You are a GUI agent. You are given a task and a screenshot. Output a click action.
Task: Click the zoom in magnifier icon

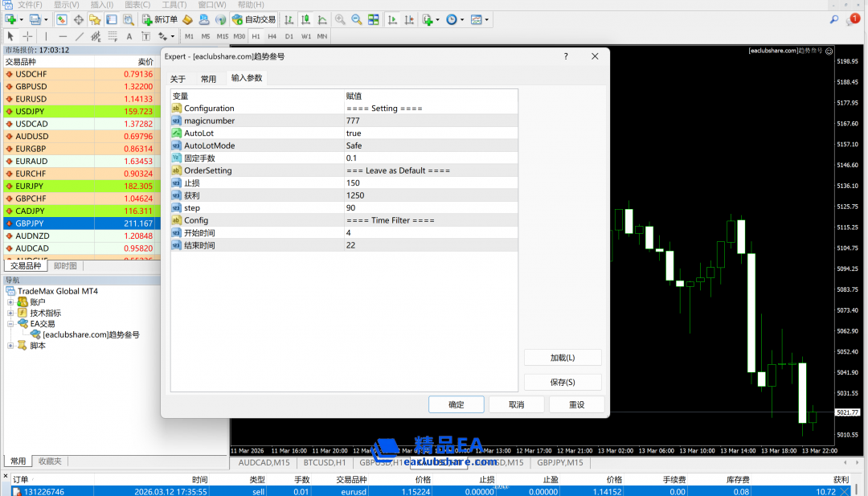[x=340, y=19]
